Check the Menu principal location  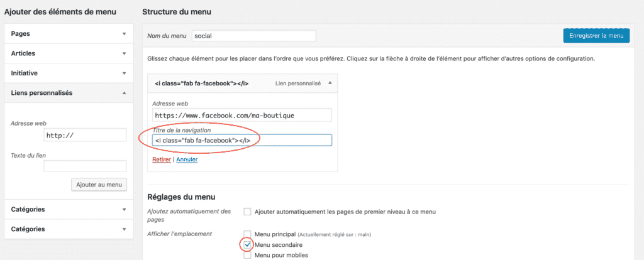[248, 234]
